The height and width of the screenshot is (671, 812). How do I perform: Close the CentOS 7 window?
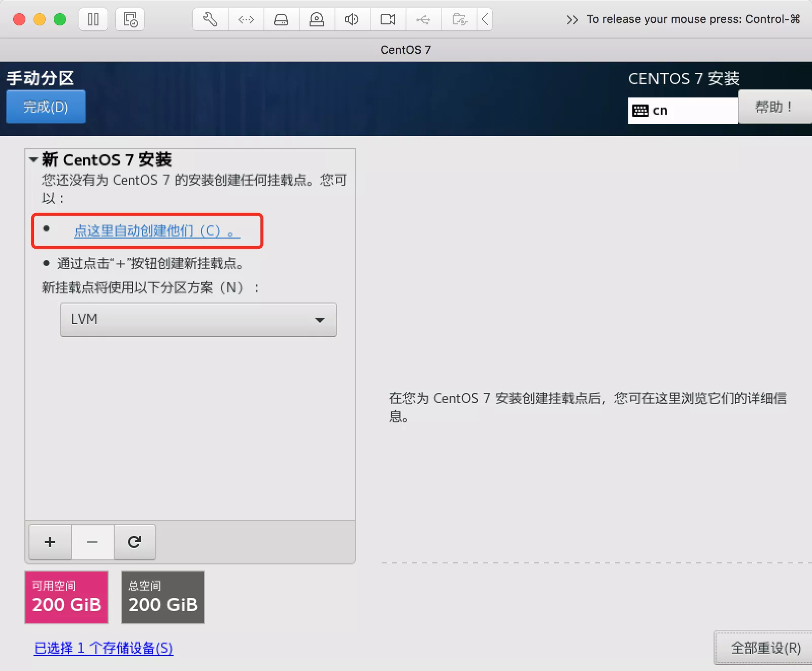point(19,19)
